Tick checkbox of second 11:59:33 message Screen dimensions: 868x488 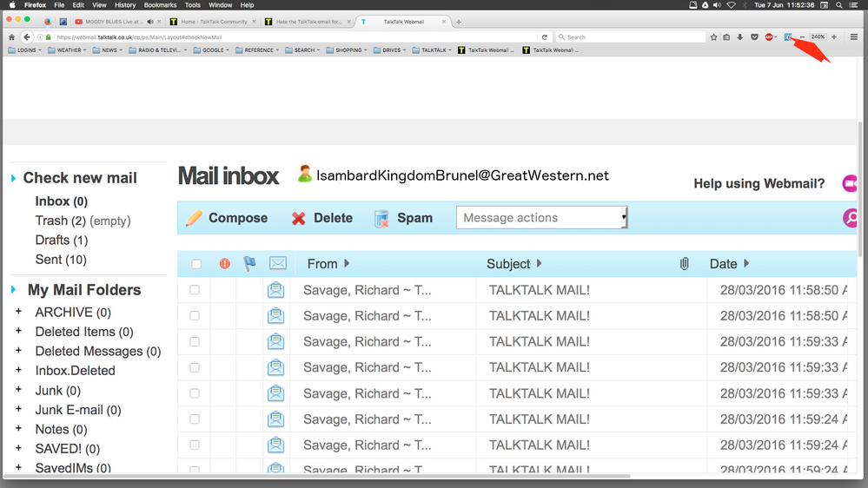pos(195,367)
